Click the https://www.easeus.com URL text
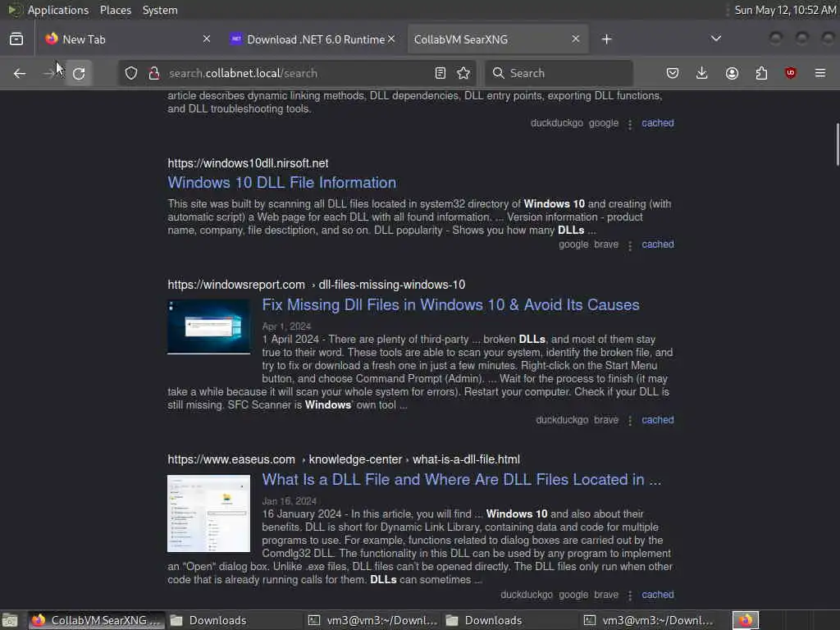The image size is (840, 630). 231,459
